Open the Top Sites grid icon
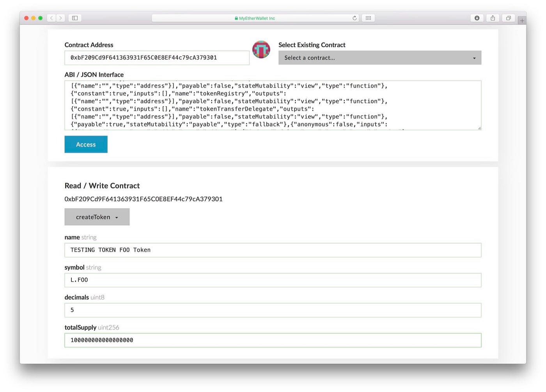 (368, 18)
